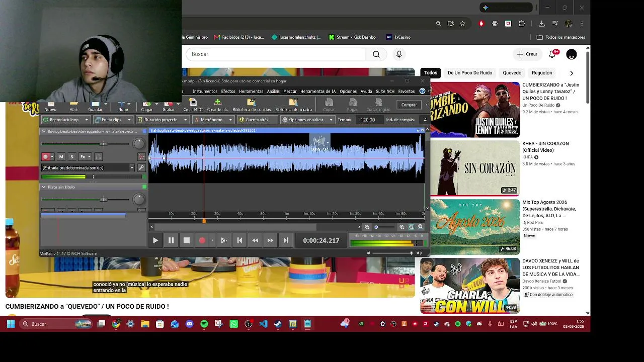Open the Crear beats tool
The height and width of the screenshot is (362, 644).
coord(217,105)
